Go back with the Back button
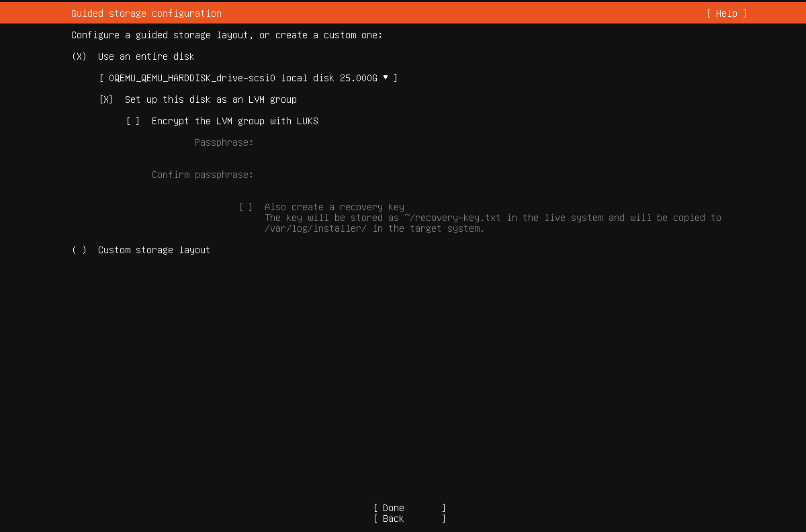 409,519
